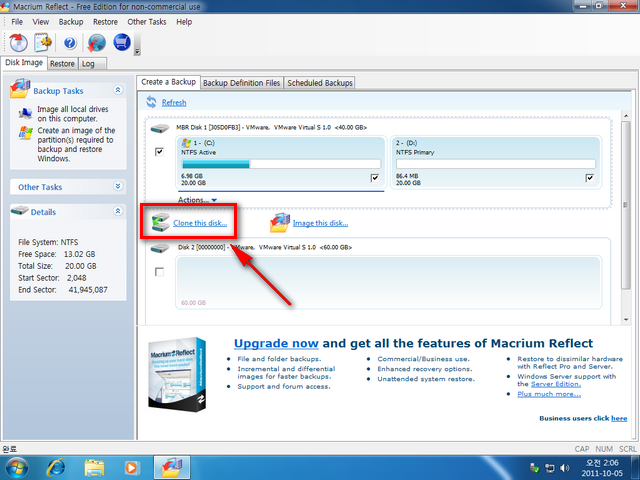The height and width of the screenshot is (480, 640).
Task: Click the Macrium Reflect product box image
Action: 177,374
